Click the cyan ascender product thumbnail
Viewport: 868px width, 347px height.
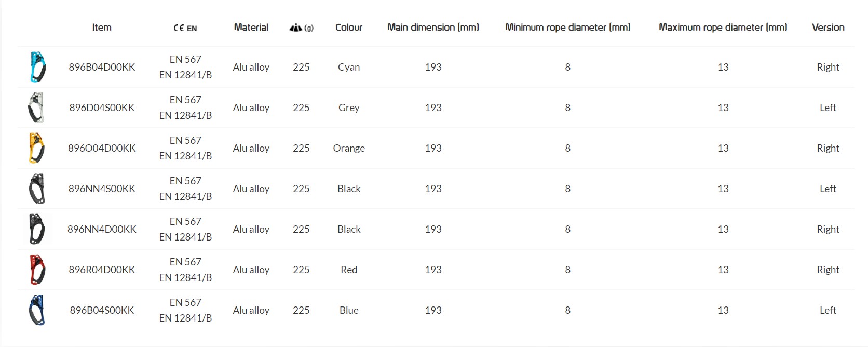[x=37, y=67]
